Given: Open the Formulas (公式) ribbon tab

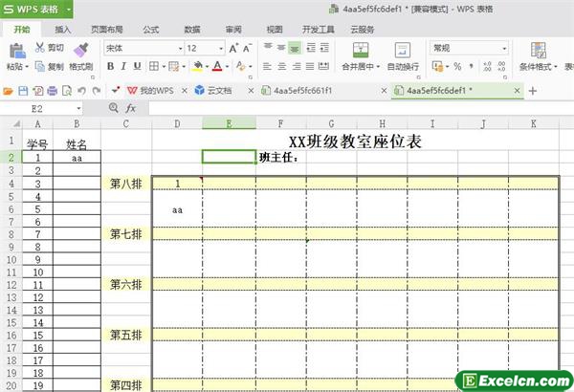Looking at the screenshot, I should pos(149,29).
